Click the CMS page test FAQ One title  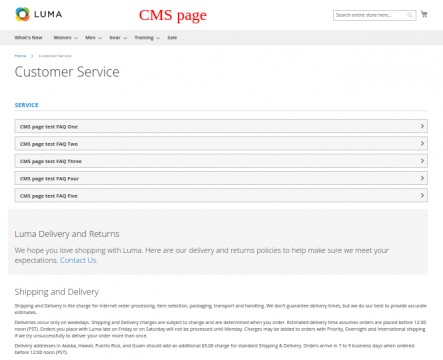[49, 127]
